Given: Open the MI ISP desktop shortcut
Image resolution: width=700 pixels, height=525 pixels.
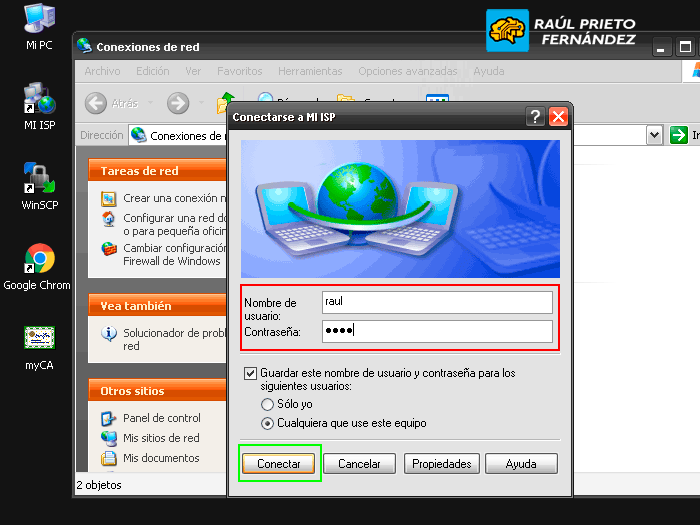Looking at the screenshot, I should click(x=39, y=99).
